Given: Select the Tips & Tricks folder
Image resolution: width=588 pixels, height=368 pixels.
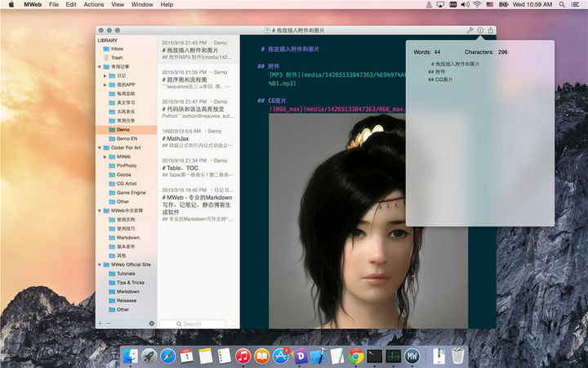Looking at the screenshot, I should tap(126, 283).
